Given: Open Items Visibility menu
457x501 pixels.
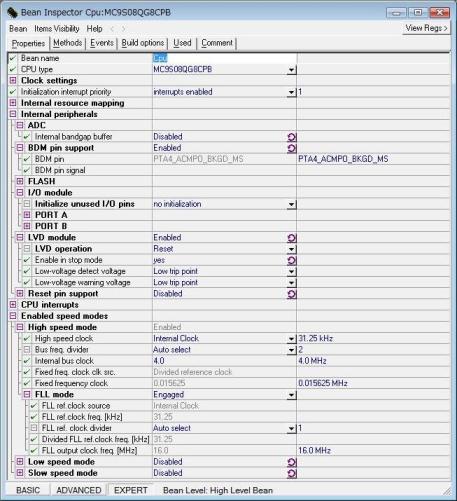Looking at the screenshot, I should [57, 29].
